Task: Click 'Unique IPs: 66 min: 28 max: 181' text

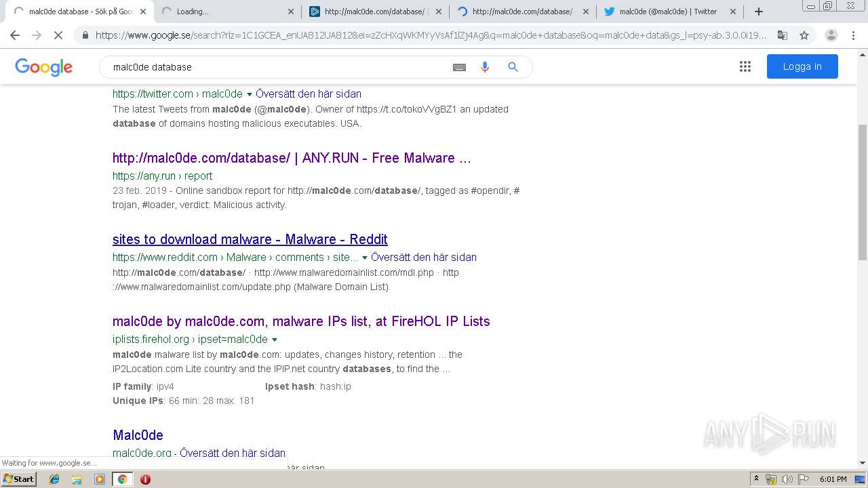Action: (184, 401)
